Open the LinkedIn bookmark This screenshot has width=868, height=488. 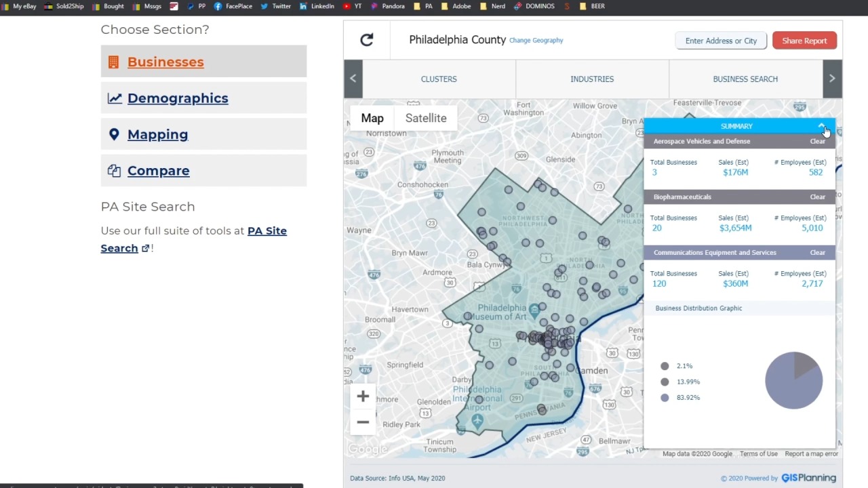(x=317, y=6)
